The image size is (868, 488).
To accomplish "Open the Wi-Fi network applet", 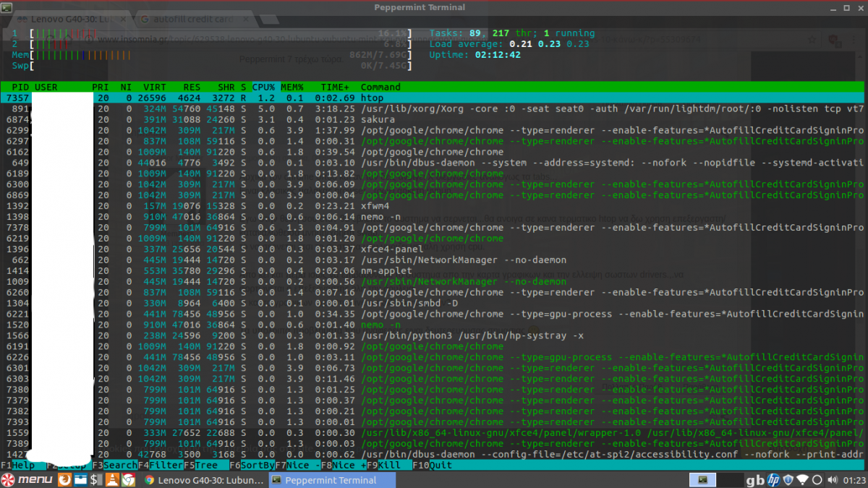I will point(802,480).
